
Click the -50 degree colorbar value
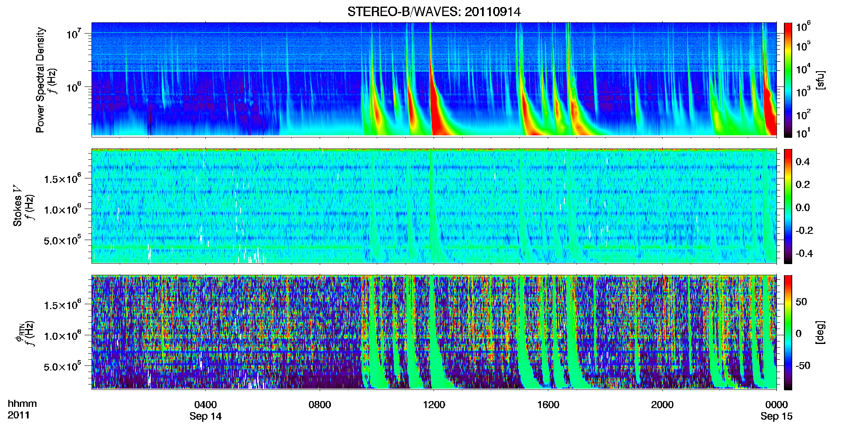pos(803,365)
